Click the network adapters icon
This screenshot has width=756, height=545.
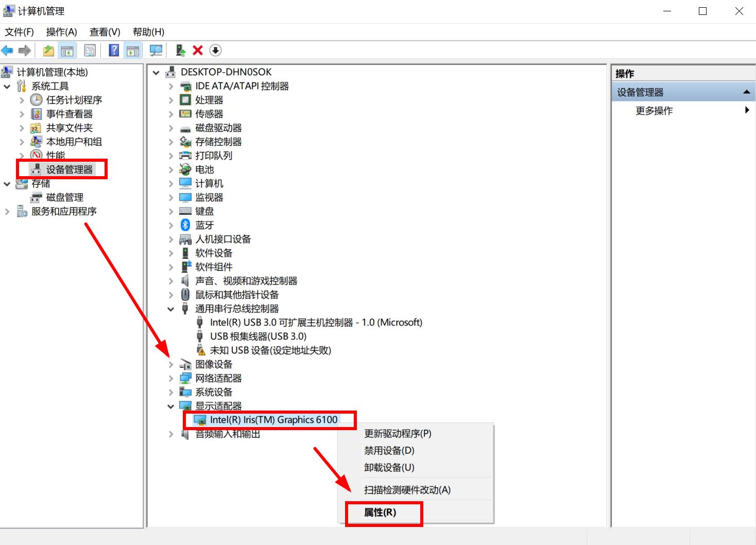click(x=185, y=378)
